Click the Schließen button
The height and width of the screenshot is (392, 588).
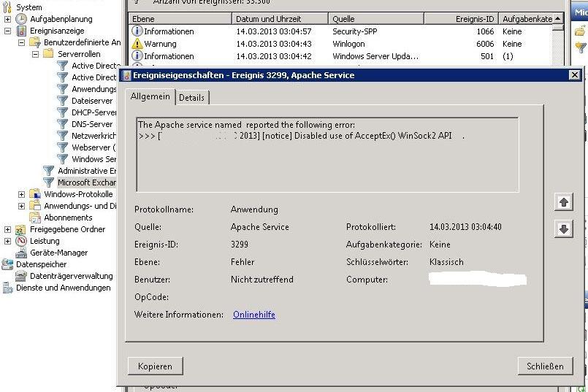pyautogui.click(x=545, y=366)
